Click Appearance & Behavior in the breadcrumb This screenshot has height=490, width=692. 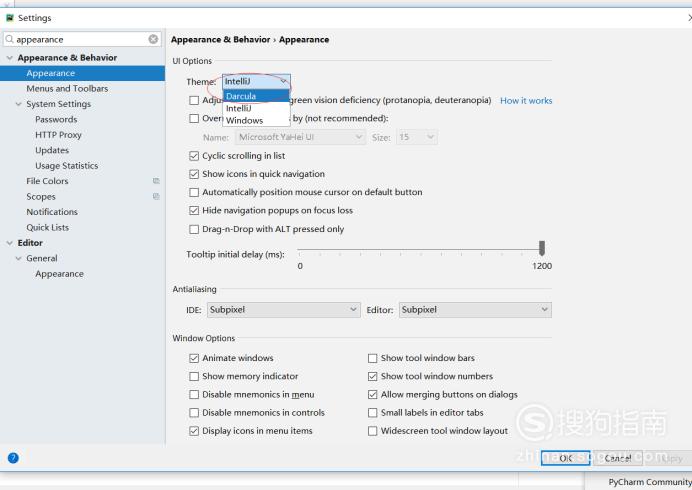[x=220, y=39]
